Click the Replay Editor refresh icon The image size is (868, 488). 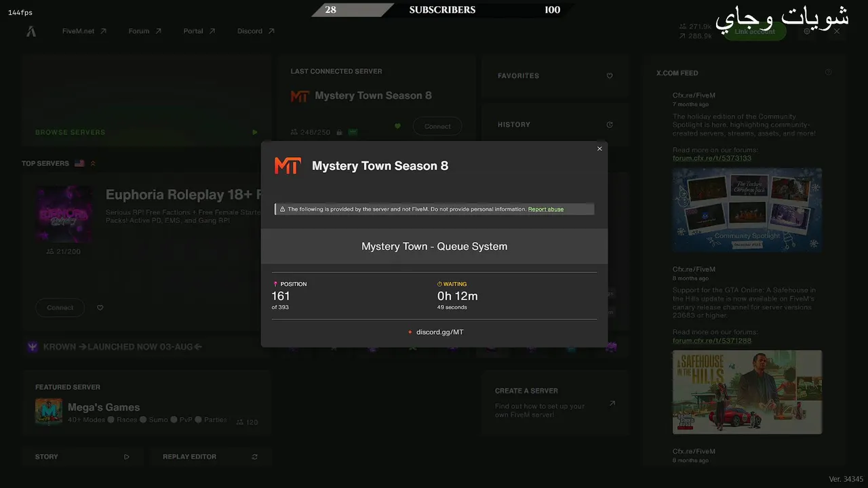point(255,457)
